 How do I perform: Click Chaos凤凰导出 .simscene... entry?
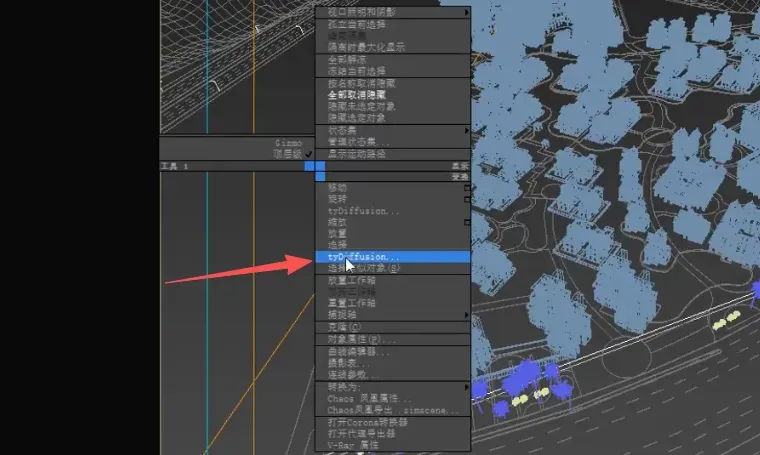[393, 410]
